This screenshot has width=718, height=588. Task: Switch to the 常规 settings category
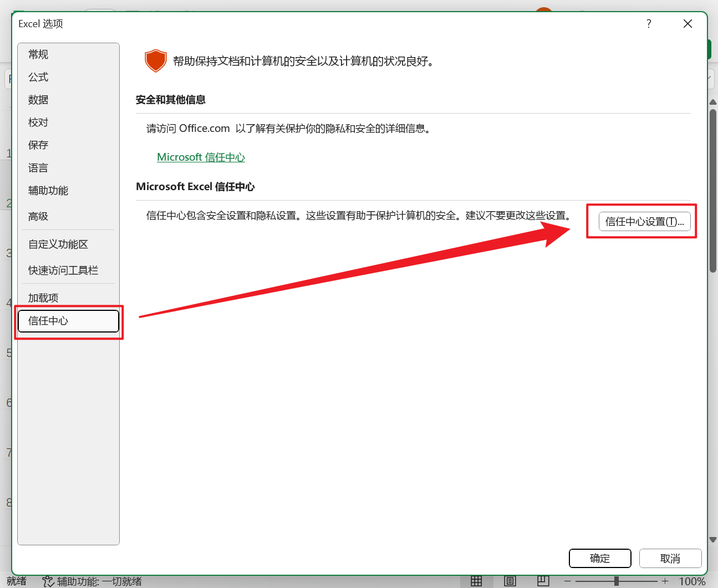tap(38, 54)
